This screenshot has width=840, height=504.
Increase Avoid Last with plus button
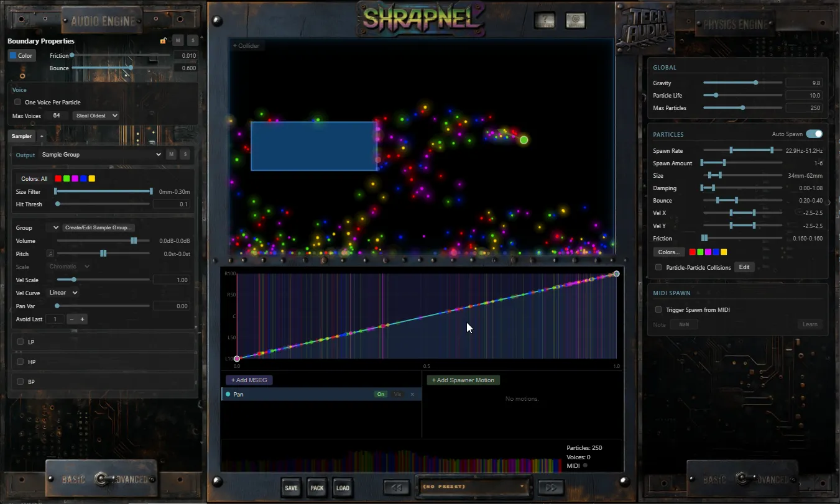coord(83,319)
